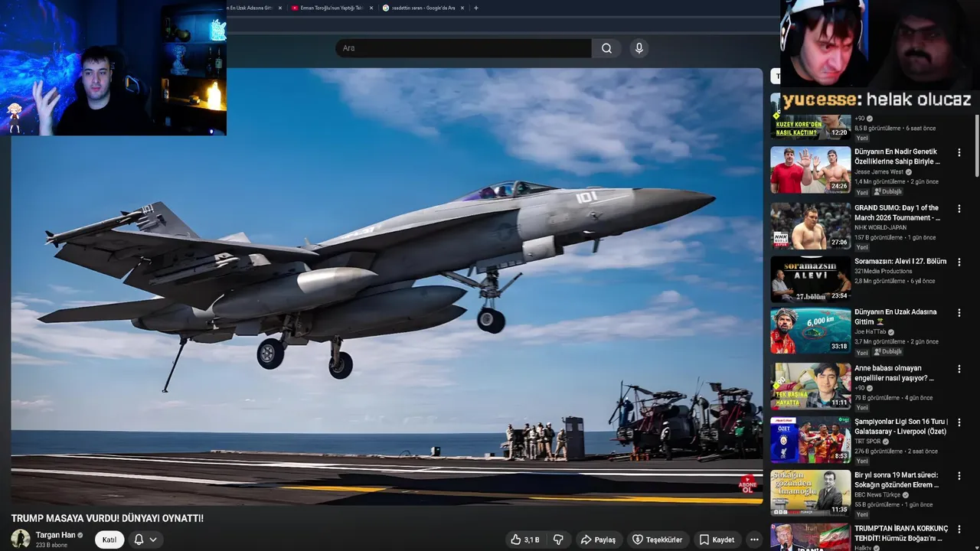Open the Nadir Genetik 24:26 thumbnail
The height and width of the screenshot is (551, 980).
coord(810,170)
